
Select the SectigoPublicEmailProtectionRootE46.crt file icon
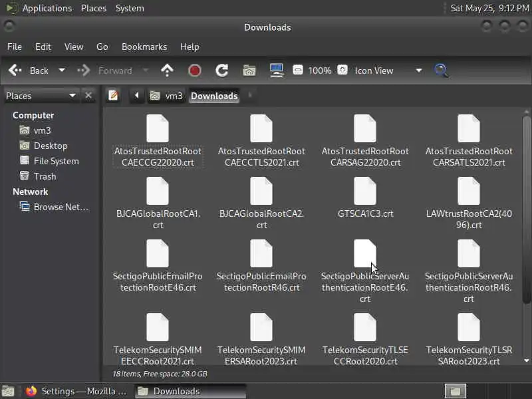(158, 253)
